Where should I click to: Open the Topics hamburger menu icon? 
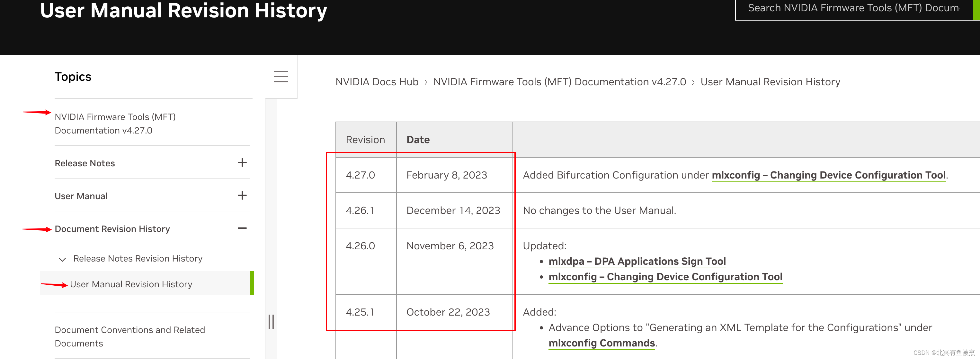pos(281,77)
